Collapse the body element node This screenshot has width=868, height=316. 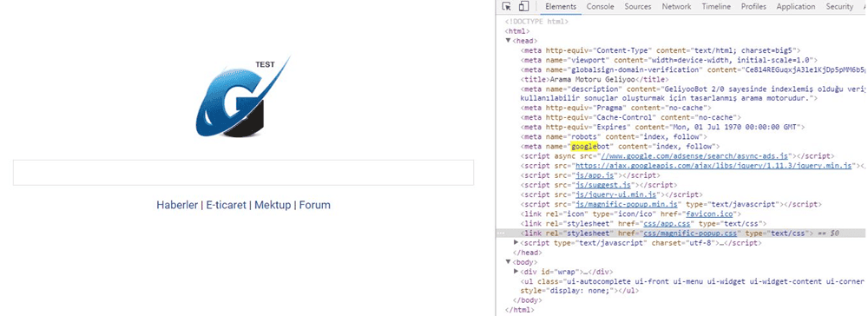point(508,262)
